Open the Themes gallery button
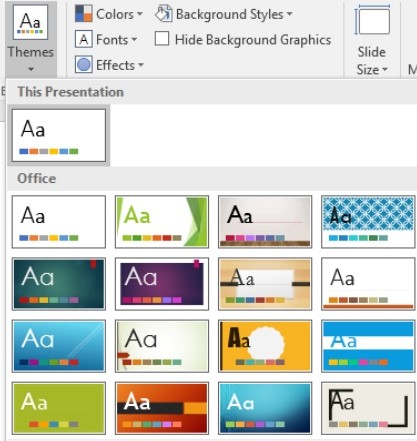The height and width of the screenshot is (441, 417). click(x=31, y=39)
